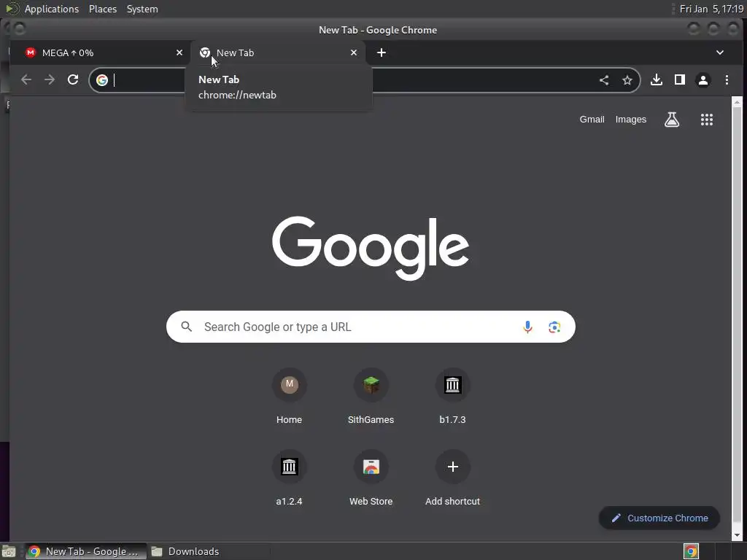Add a new shortcut
Screen dimensions: 747x560
pyautogui.click(x=452, y=478)
